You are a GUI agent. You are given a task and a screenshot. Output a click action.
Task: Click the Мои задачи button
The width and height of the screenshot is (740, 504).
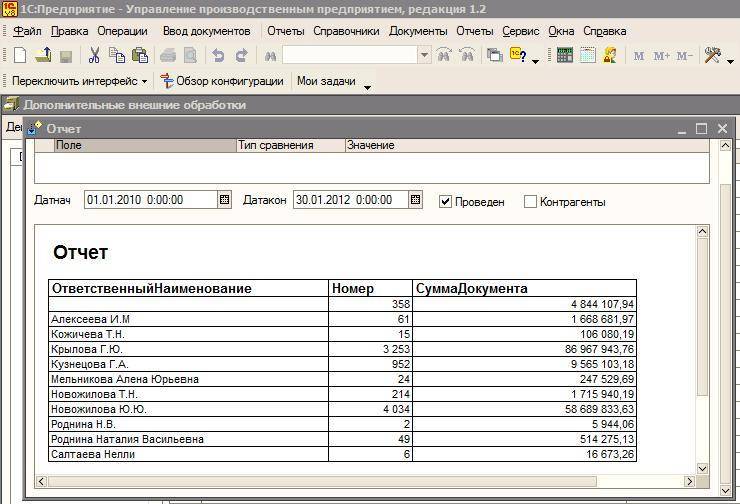[326, 81]
